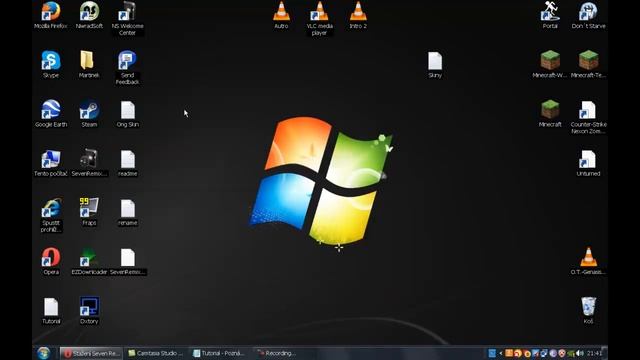Launch the Portal game shortcut
Viewport: 640px width, 360px height.
550,15
